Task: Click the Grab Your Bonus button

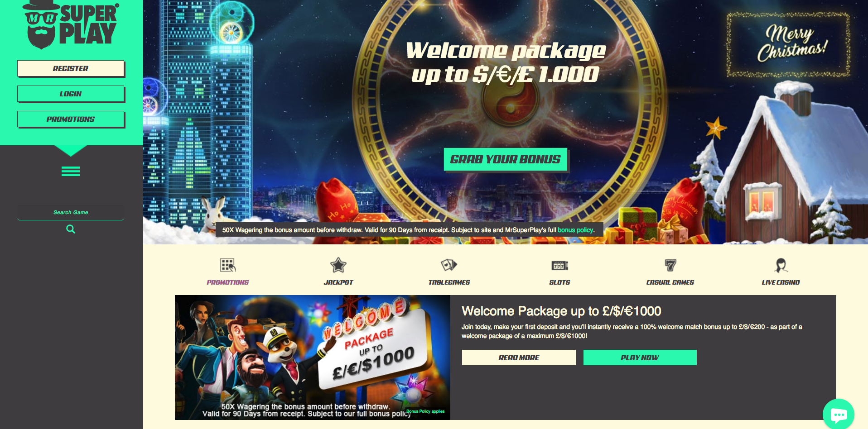Action: [x=506, y=159]
